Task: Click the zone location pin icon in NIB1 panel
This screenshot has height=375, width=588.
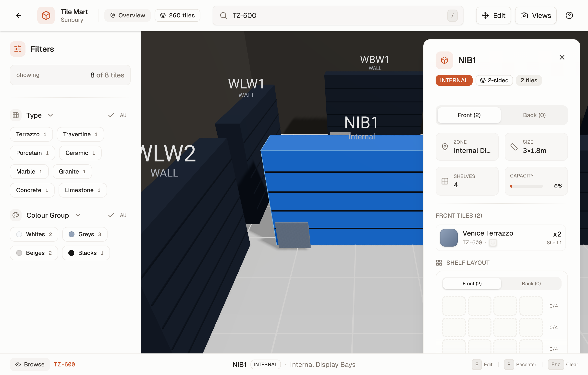Action: [445, 147]
